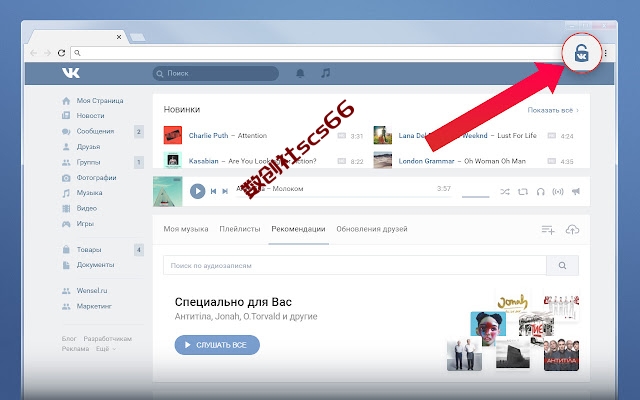This screenshot has width=640, height=400.
Task: Reload the page with the refresh icon
Action: coord(61,53)
